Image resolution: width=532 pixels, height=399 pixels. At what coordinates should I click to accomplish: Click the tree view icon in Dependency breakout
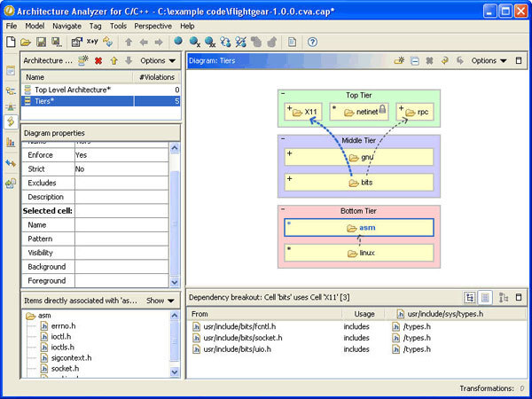tap(470, 298)
